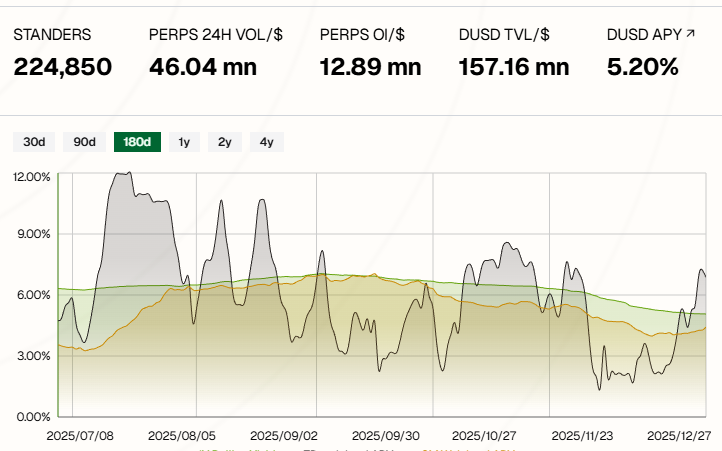Screen dimensions: 722x451
Task: Switch chart to 4y range
Action: pyautogui.click(x=267, y=142)
